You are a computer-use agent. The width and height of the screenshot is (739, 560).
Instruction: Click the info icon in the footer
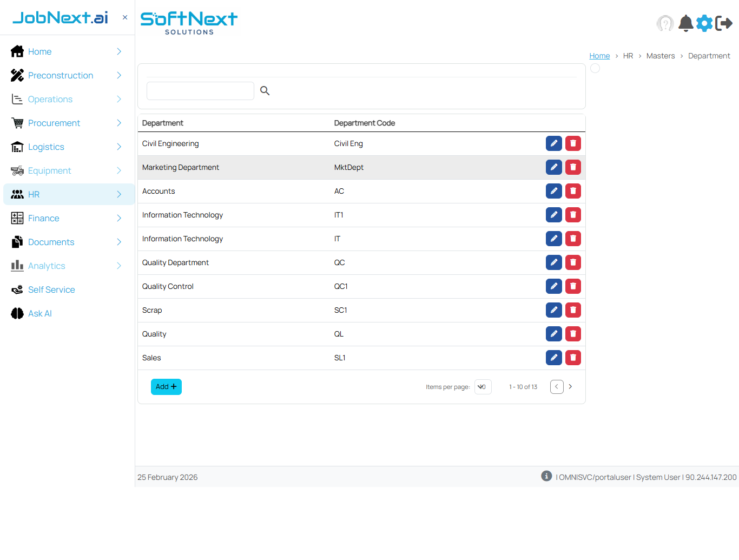pyautogui.click(x=546, y=476)
